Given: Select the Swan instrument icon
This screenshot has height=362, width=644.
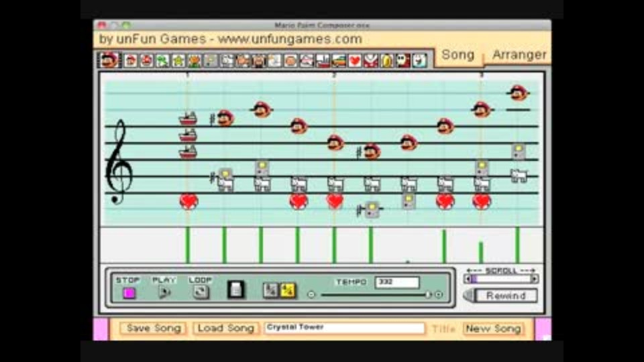Looking at the screenshot, I should [275, 61].
